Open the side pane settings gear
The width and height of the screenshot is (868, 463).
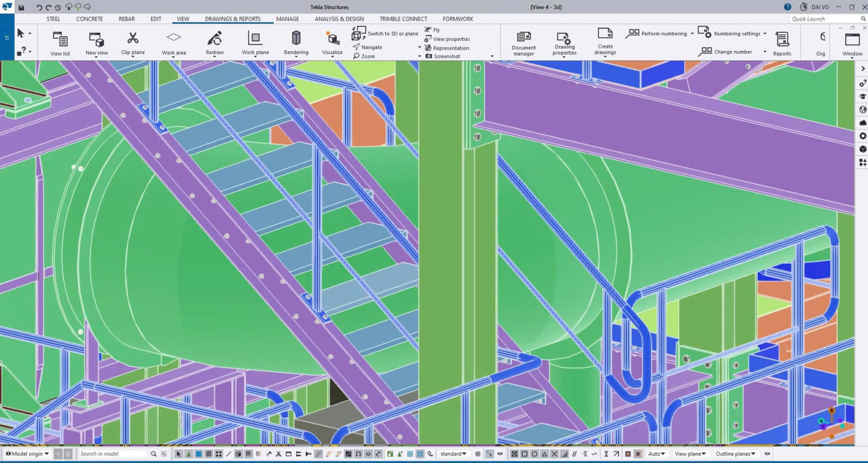pyautogui.click(x=862, y=136)
